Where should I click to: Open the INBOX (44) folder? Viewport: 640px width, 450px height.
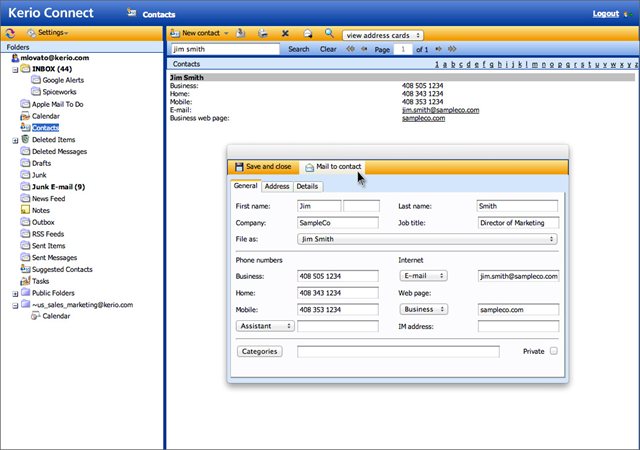point(52,69)
